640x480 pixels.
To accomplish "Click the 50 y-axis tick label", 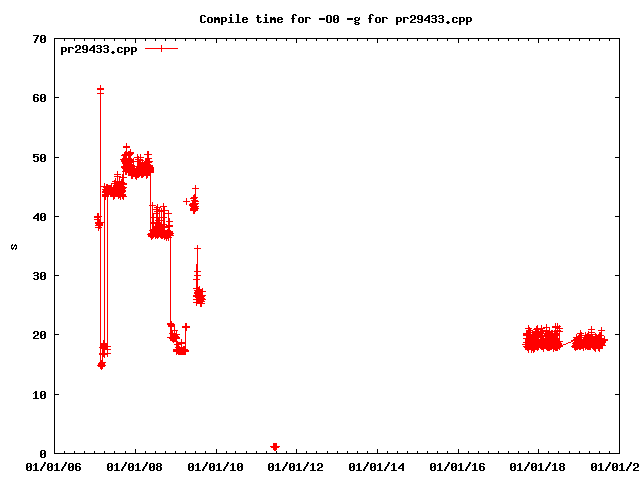I will tap(40, 158).
